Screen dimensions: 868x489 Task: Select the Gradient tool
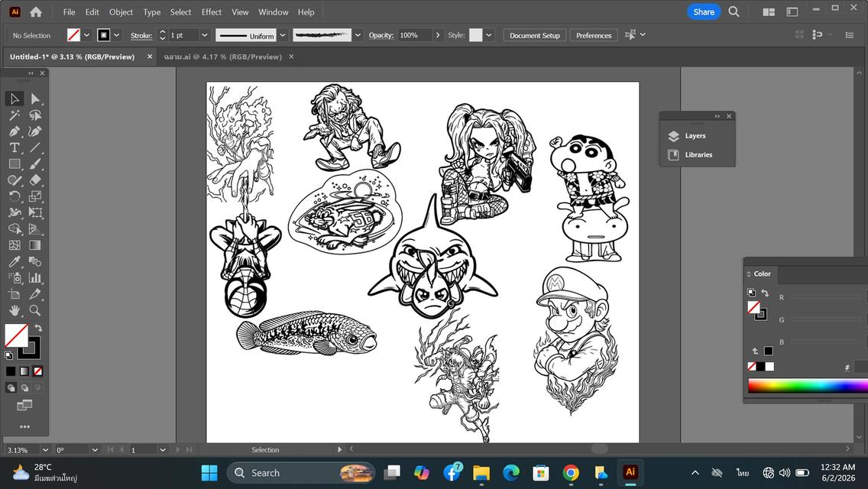point(35,244)
